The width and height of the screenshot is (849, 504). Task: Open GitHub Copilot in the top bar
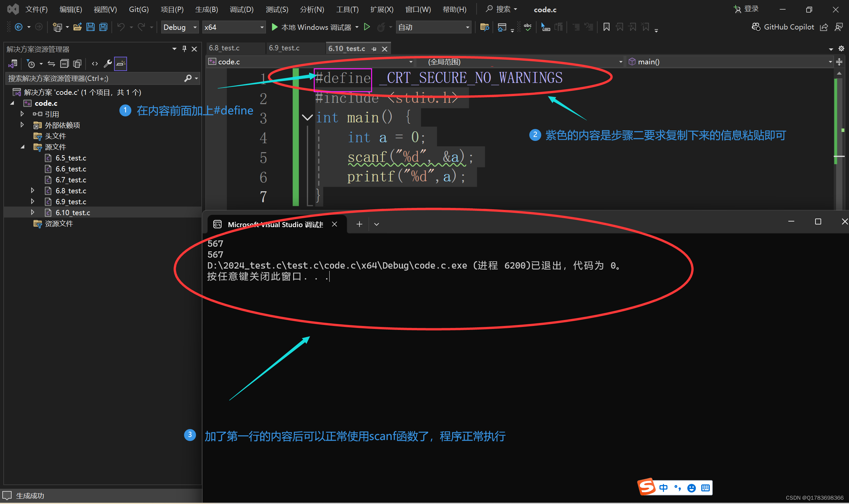click(x=783, y=27)
